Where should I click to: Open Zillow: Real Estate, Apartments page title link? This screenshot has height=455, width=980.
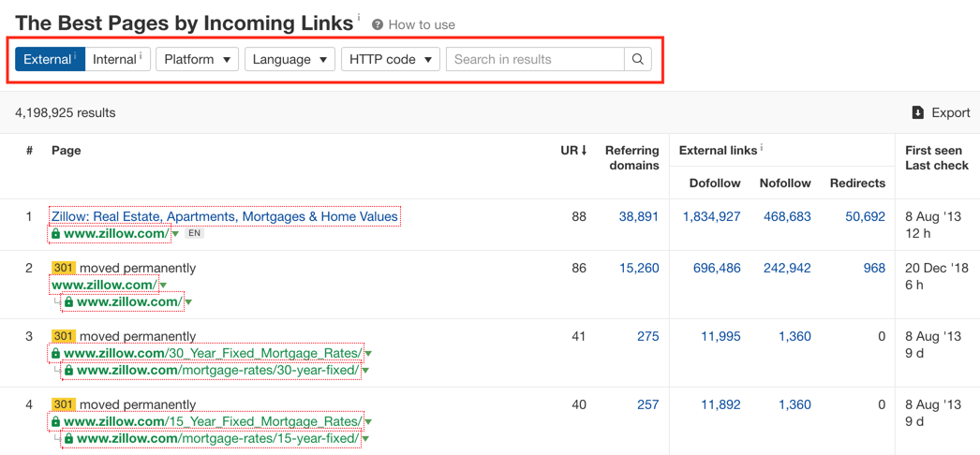(x=224, y=216)
